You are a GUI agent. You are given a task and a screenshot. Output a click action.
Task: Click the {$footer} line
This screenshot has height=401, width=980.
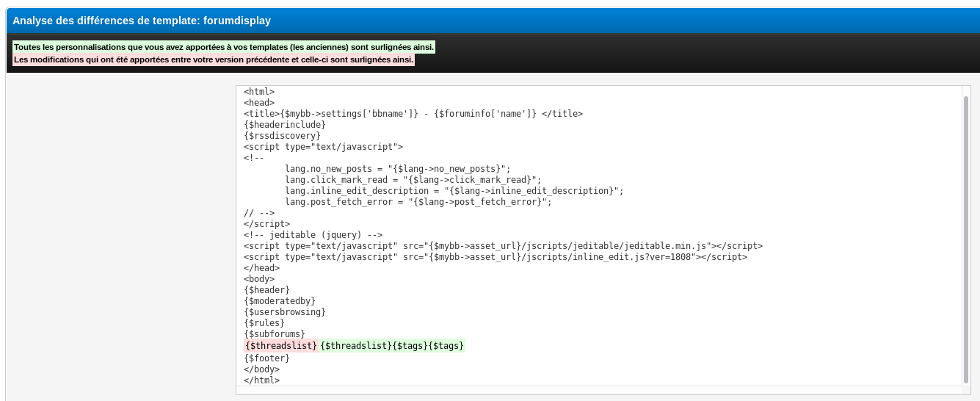coord(266,358)
